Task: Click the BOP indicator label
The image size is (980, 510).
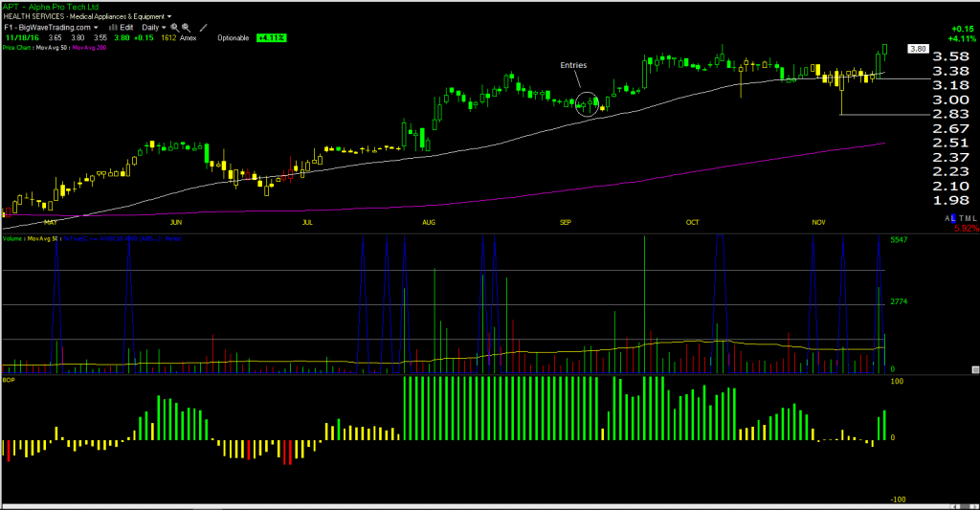Action: (8, 380)
